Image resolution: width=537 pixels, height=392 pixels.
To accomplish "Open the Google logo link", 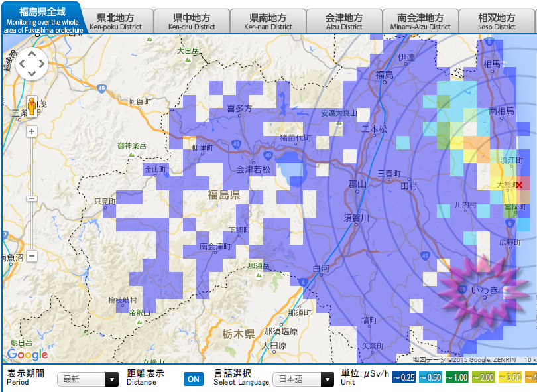I will point(27,354).
